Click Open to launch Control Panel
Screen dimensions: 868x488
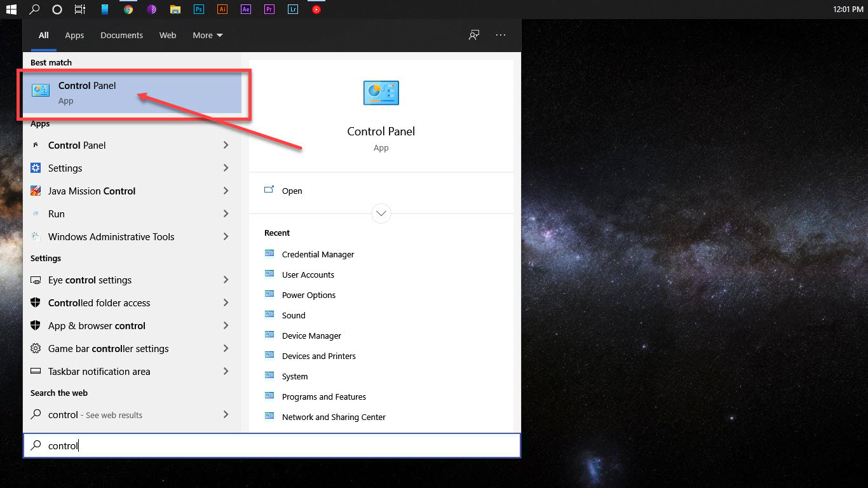point(292,191)
